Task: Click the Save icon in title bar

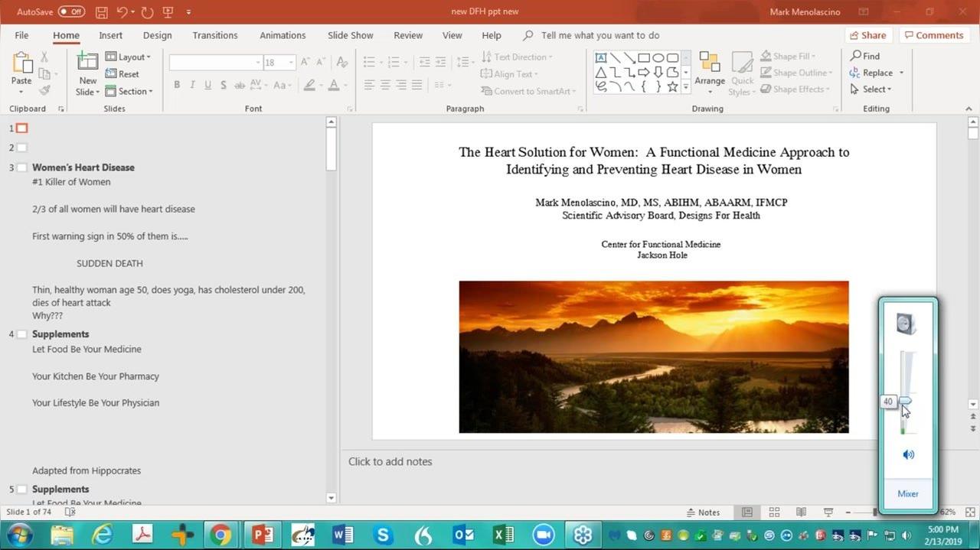Action: coord(101,12)
